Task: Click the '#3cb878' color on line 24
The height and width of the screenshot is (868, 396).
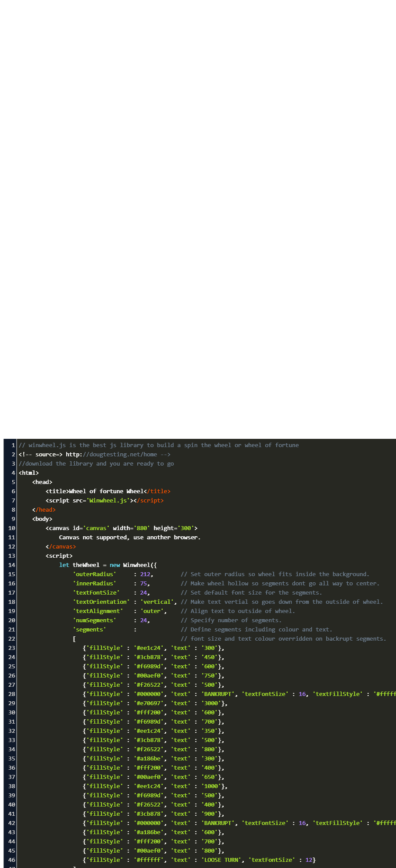Action: click(148, 657)
